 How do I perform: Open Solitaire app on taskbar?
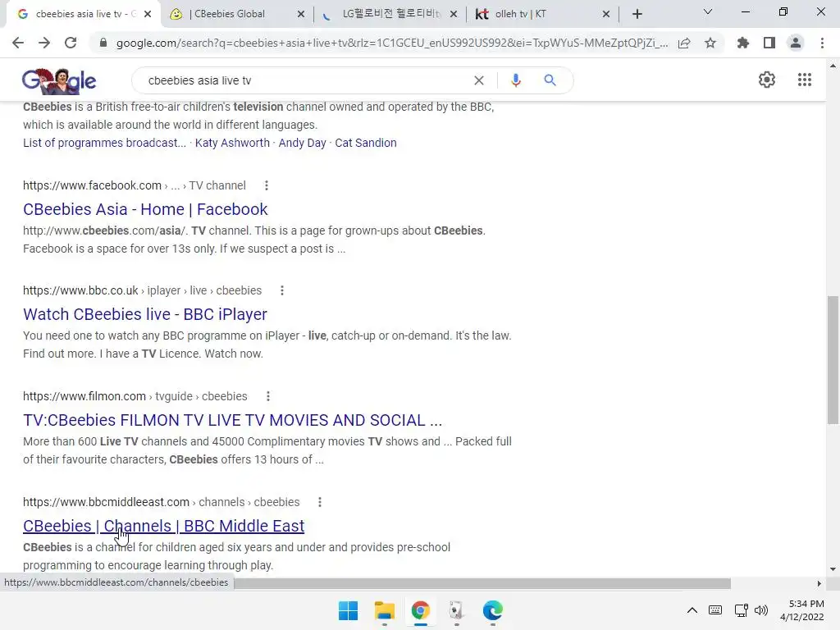456,610
